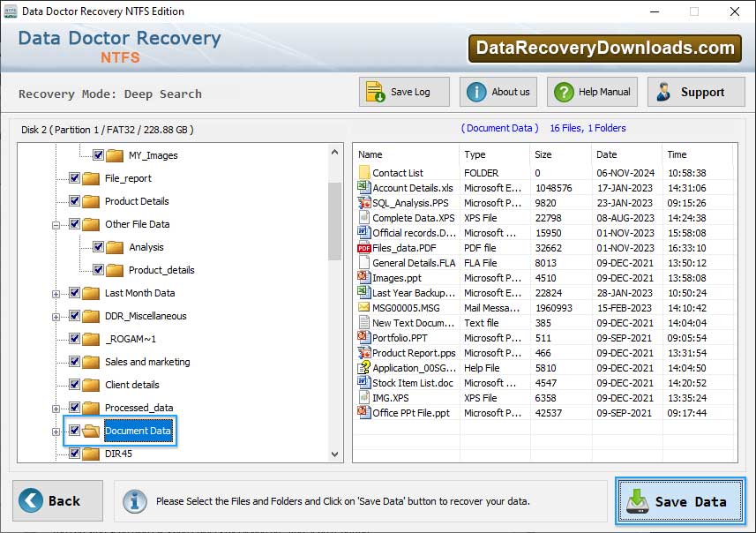756x533 pixels.
Task: Click the Save Log button
Action: [404, 92]
